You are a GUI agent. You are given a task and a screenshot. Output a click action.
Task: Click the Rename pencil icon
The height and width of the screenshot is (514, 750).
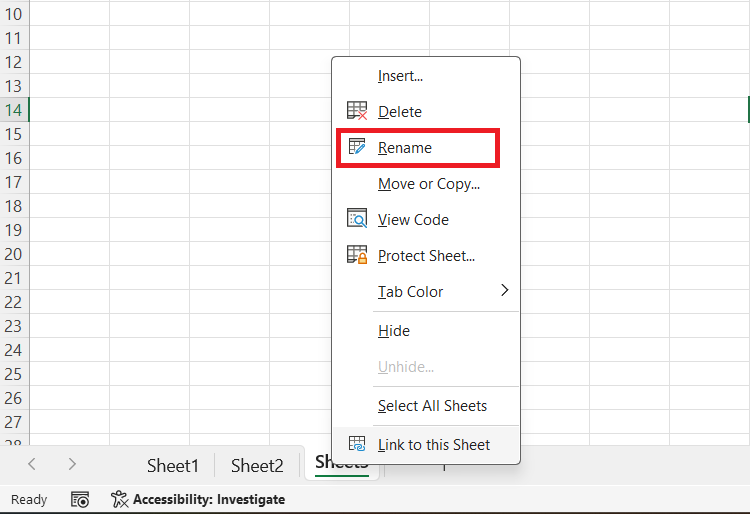(x=357, y=147)
